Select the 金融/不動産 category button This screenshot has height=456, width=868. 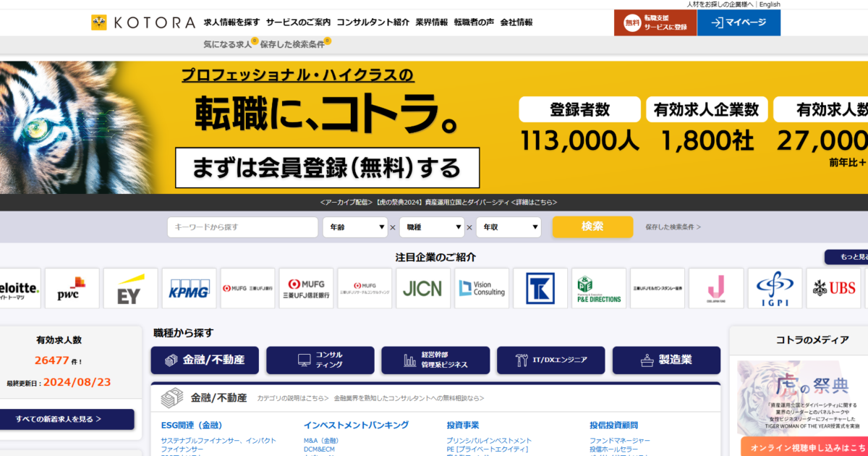click(x=205, y=360)
